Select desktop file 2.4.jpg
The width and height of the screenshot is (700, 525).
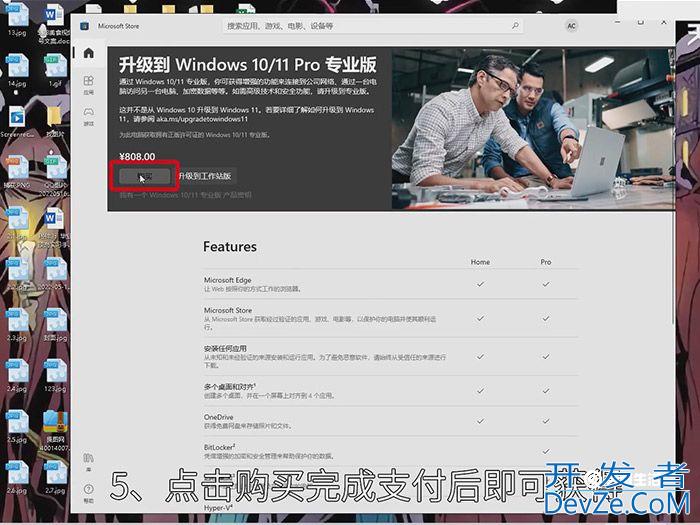(17, 375)
